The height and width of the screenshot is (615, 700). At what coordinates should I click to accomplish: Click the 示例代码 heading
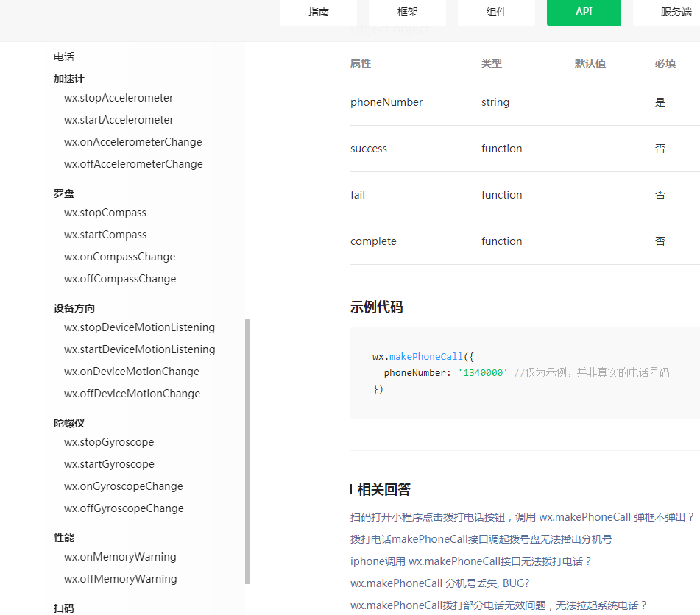[376, 307]
